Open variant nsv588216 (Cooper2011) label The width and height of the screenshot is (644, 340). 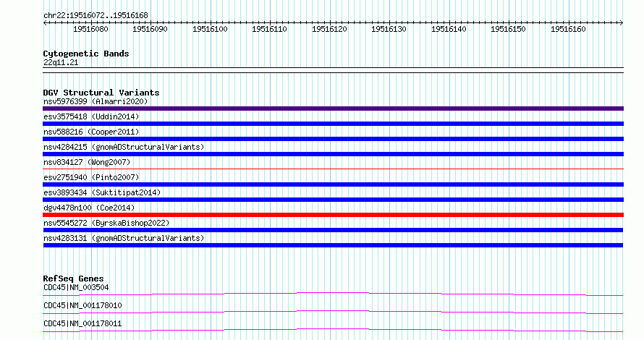tap(91, 132)
